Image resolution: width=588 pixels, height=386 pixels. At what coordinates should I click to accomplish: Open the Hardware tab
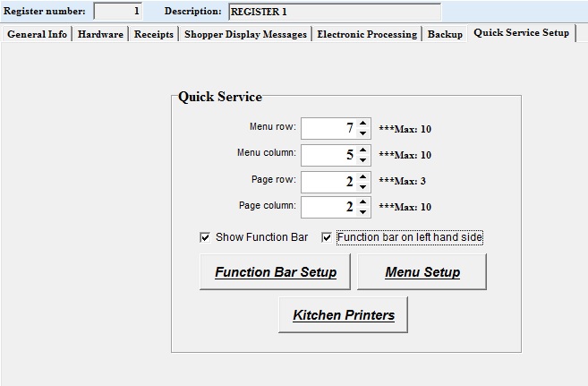tap(99, 34)
